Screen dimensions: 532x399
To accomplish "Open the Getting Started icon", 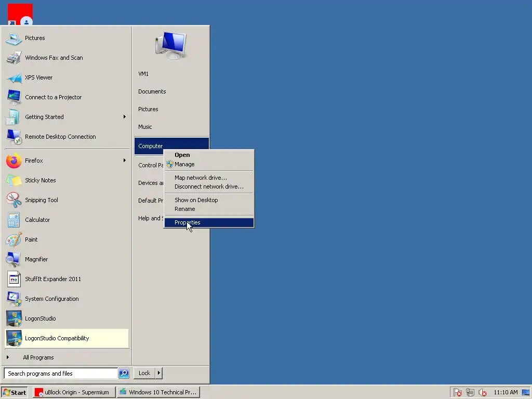I will click(14, 117).
